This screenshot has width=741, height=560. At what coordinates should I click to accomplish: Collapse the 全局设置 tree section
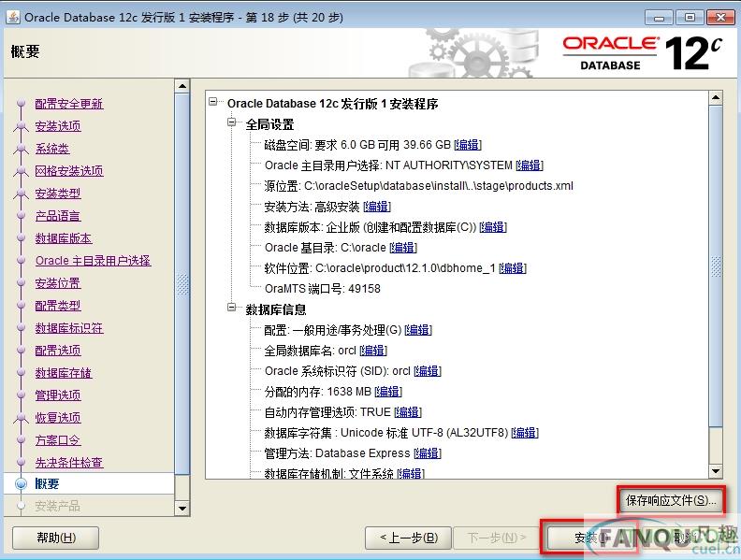click(x=233, y=124)
